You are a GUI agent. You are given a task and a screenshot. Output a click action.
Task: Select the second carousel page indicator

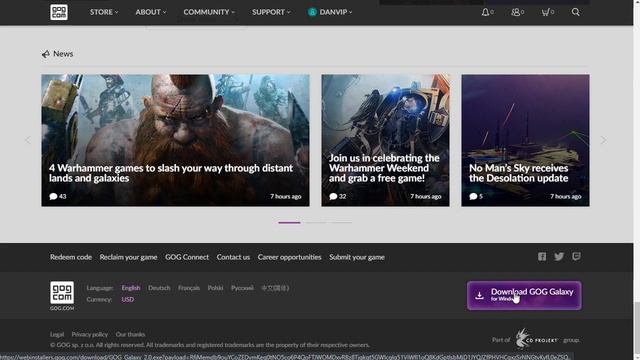316,222
